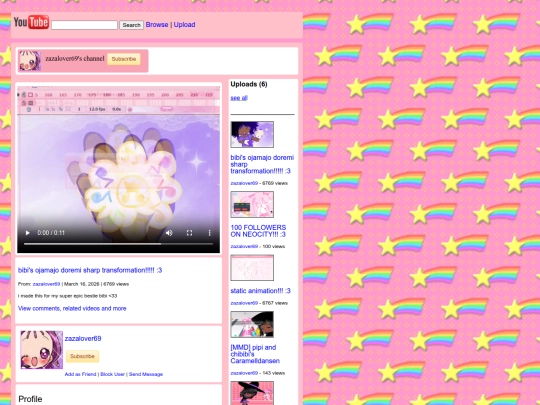Click the 'Profile' heading
The width and height of the screenshot is (540, 405).
tap(30, 399)
